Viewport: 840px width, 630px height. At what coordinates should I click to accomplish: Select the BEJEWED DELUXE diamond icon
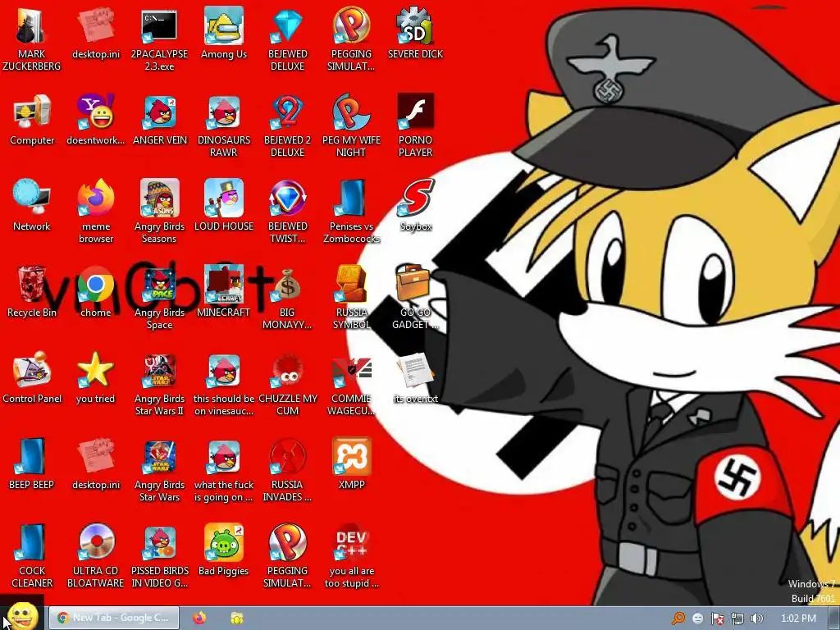[288, 25]
